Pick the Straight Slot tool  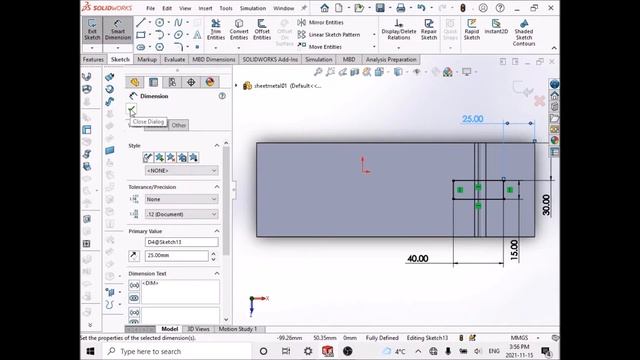pyautogui.click(x=140, y=47)
